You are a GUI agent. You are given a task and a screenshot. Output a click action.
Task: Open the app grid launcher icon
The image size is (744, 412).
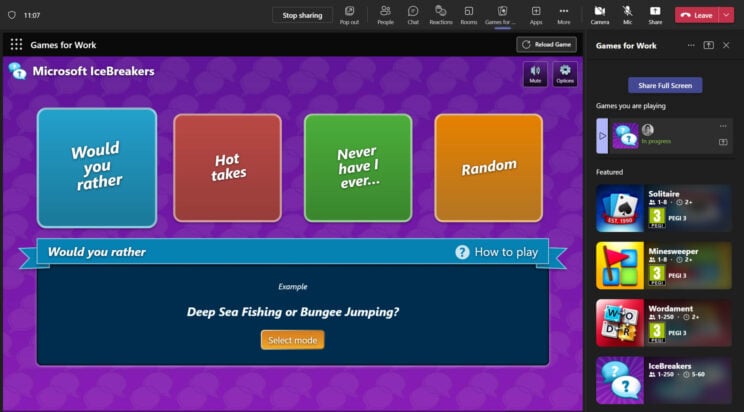pos(16,45)
